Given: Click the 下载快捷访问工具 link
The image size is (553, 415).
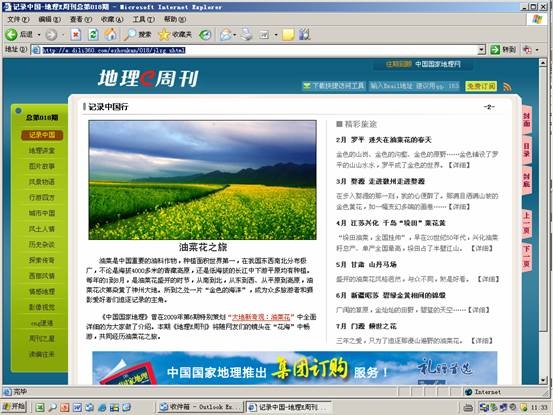Looking at the screenshot, I should (334, 86).
